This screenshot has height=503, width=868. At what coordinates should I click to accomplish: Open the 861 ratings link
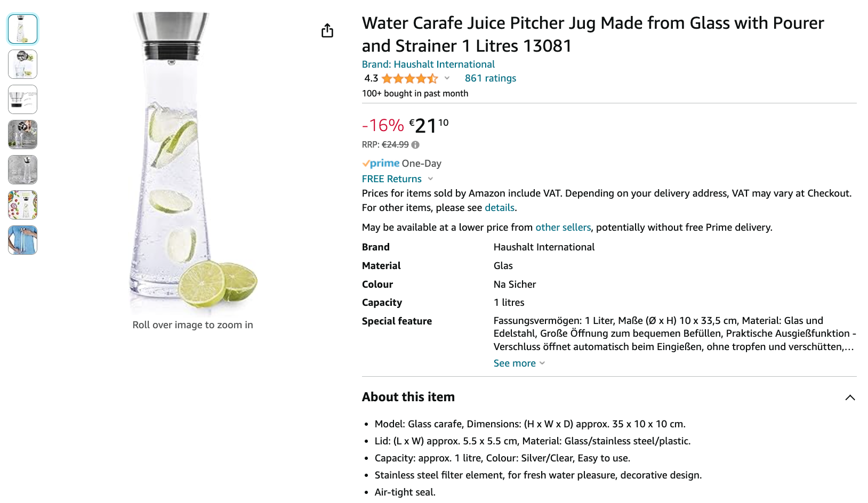tap(490, 78)
